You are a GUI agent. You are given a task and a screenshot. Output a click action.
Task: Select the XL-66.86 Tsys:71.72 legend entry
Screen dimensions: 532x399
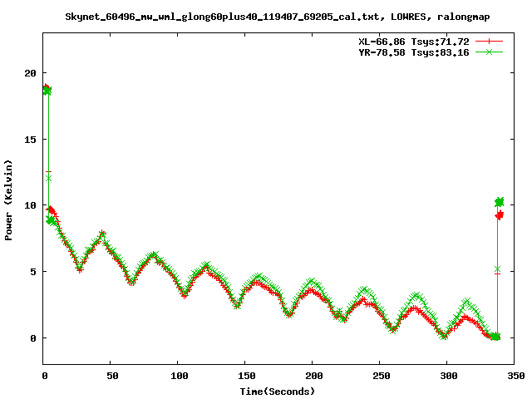414,42
